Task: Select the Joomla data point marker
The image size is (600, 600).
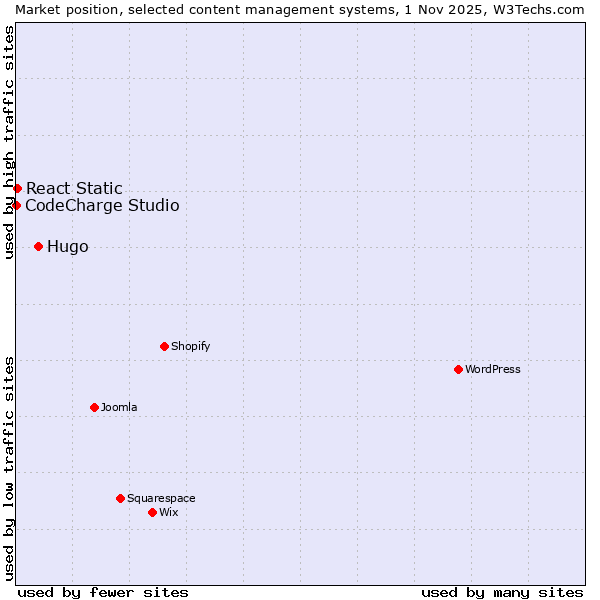Action: (x=94, y=407)
